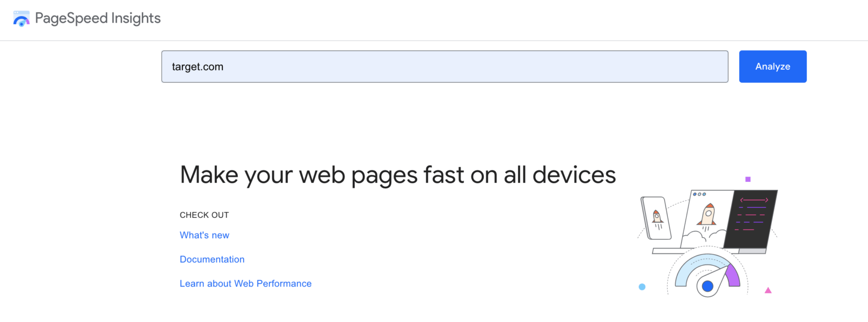
Task: Follow the Learn about Web Performance link
Action: click(245, 283)
